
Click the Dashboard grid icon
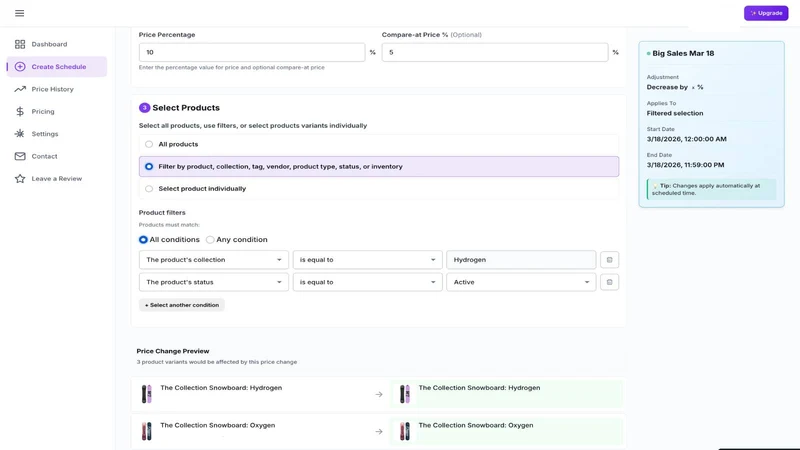tap(20, 44)
